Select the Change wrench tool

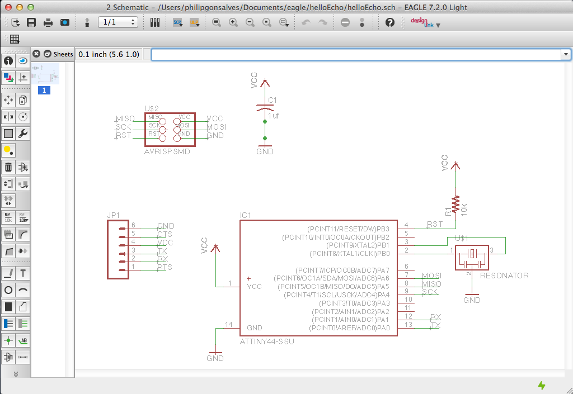pos(23,133)
